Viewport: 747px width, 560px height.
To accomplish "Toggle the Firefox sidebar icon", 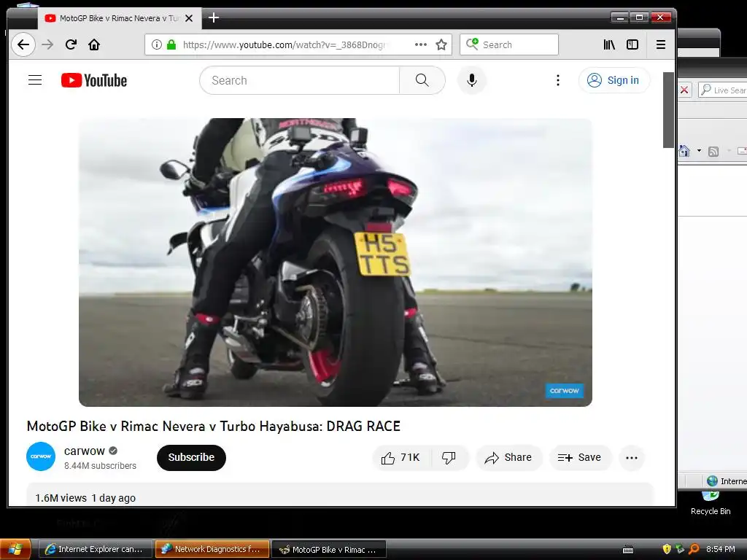I will click(x=632, y=44).
